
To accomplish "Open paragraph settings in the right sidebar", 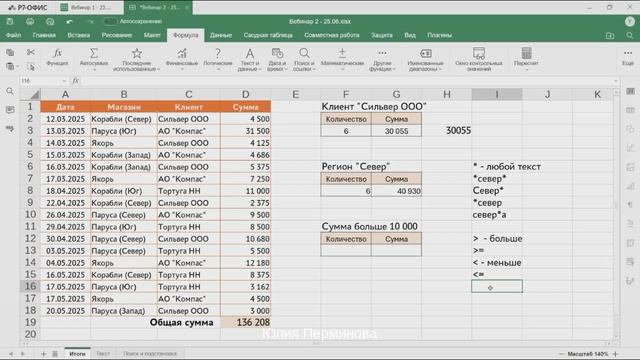I will 631,205.
